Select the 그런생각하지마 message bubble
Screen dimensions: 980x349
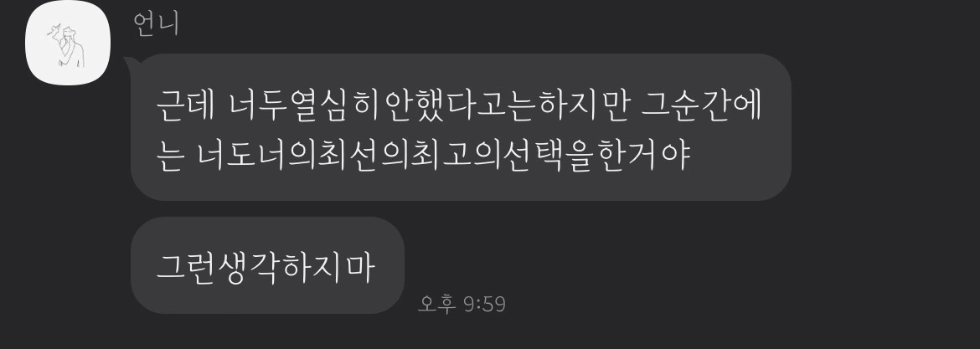click(267, 265)
